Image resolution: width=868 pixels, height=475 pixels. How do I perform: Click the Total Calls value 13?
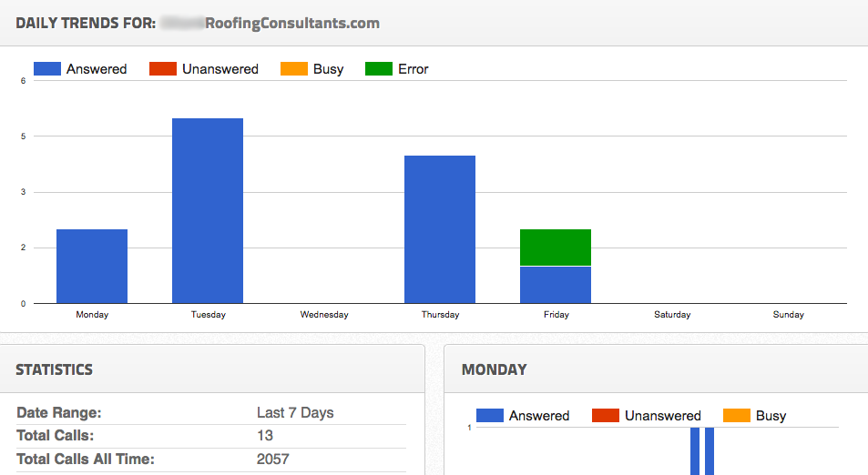pos(265,436)
